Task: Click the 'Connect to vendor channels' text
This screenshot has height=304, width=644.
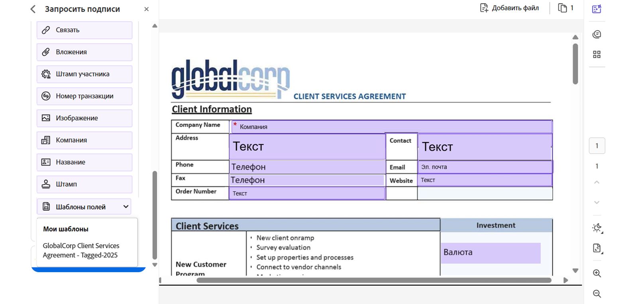Action: pyautogui.click(x=299, y=267)
